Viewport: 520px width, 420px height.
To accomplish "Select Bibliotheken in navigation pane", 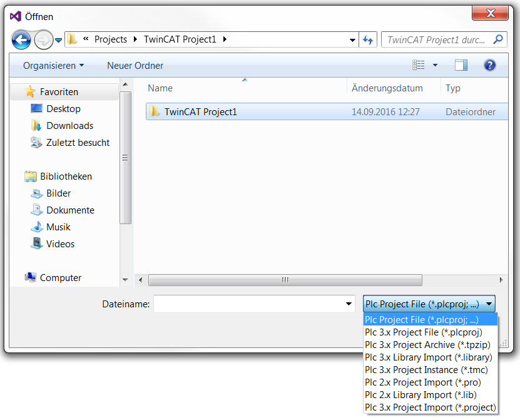I will tap(66, 177).
